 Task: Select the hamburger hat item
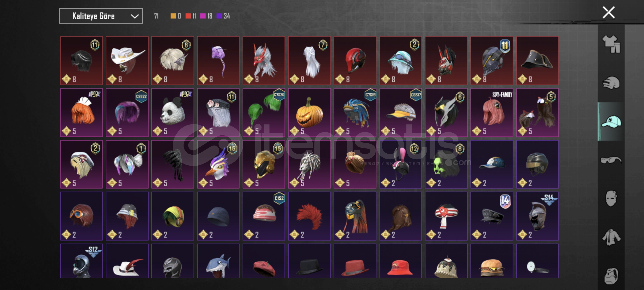[492, 261]
